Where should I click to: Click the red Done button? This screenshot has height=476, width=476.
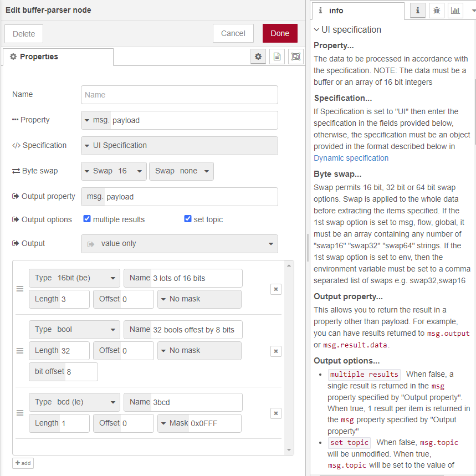(280, 33)
